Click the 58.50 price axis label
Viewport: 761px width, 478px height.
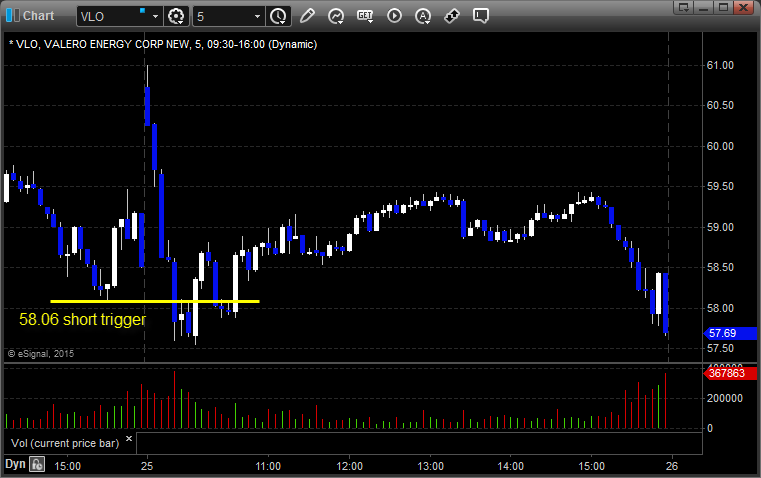720,267
